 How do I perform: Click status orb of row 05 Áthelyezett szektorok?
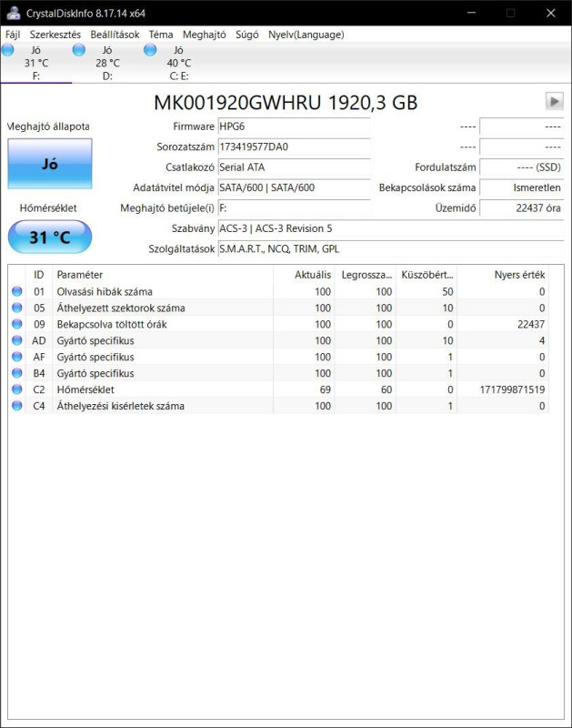[17, 308]
